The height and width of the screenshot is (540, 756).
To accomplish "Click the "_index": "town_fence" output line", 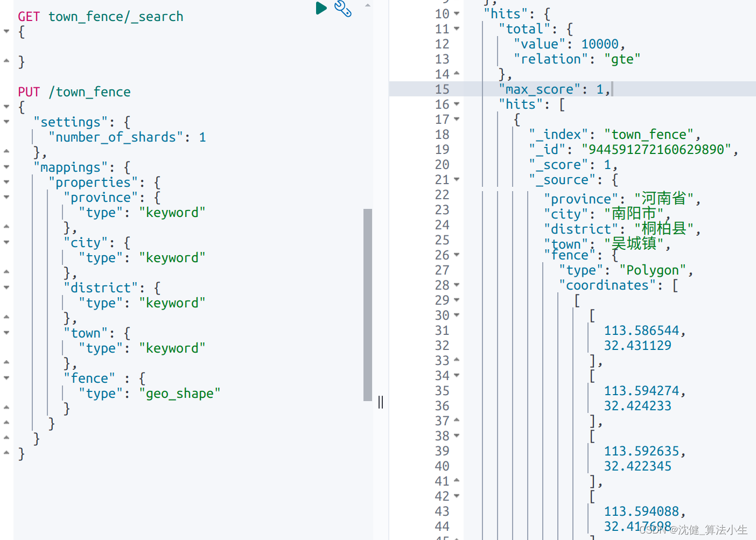I will 614,135.
